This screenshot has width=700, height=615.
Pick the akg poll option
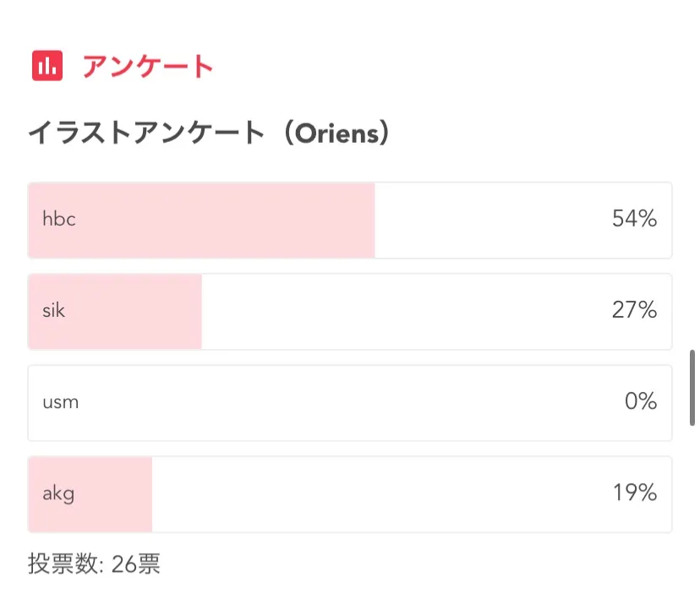point(349,494)
